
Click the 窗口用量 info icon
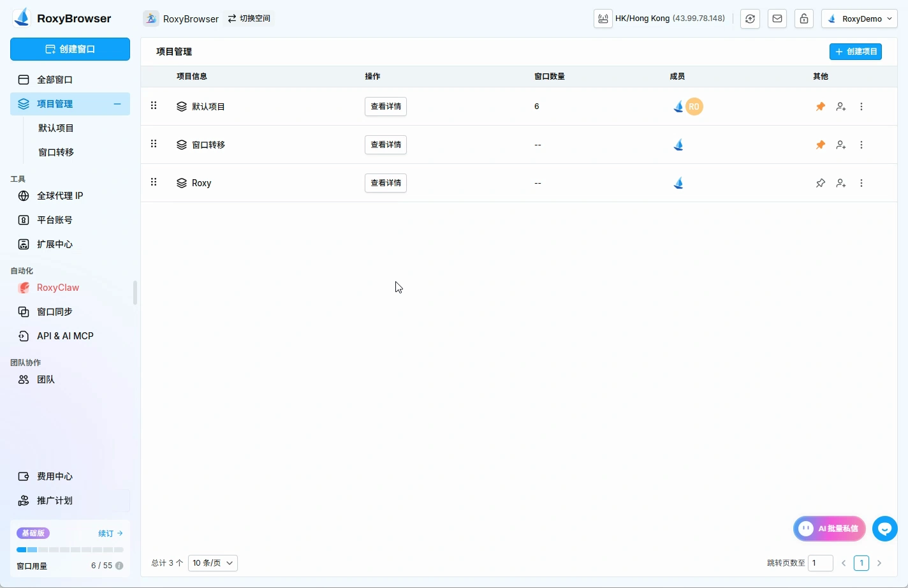click(119, 566)
